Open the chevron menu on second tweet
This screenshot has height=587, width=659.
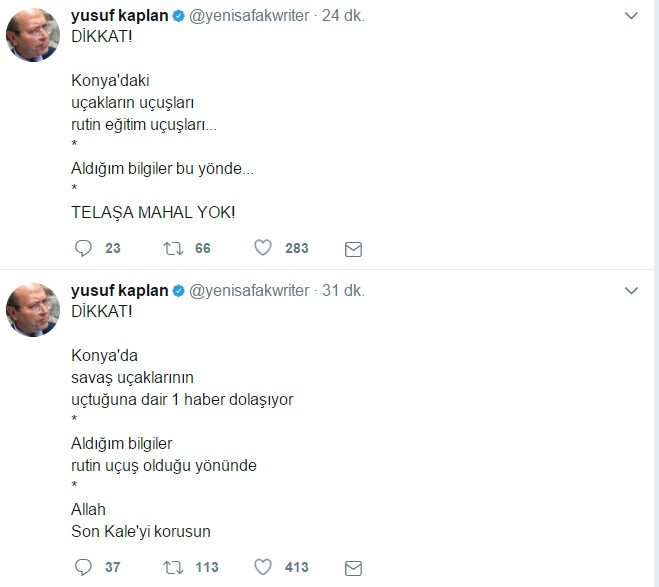click(x=631, y=290)
